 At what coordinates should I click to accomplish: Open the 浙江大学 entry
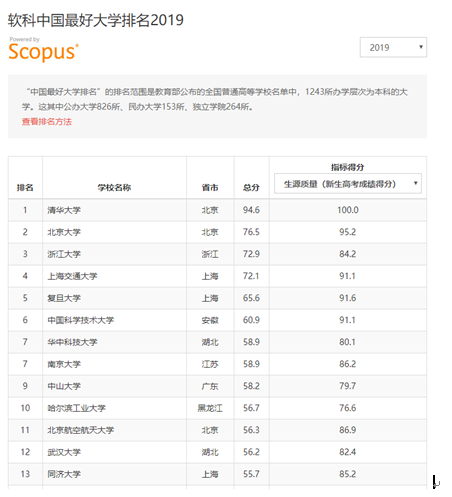coord(64,254)
